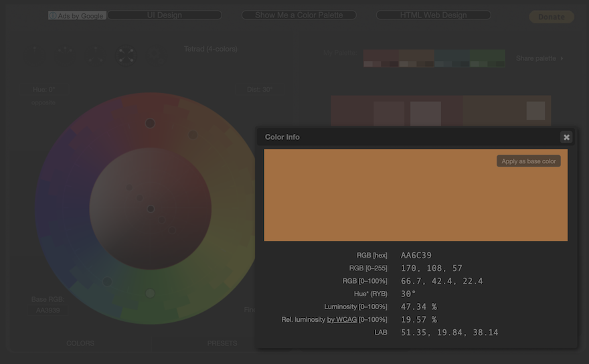Close the Color Info dialog
Viewport: 589px width, 364px height.
point(566,137)
